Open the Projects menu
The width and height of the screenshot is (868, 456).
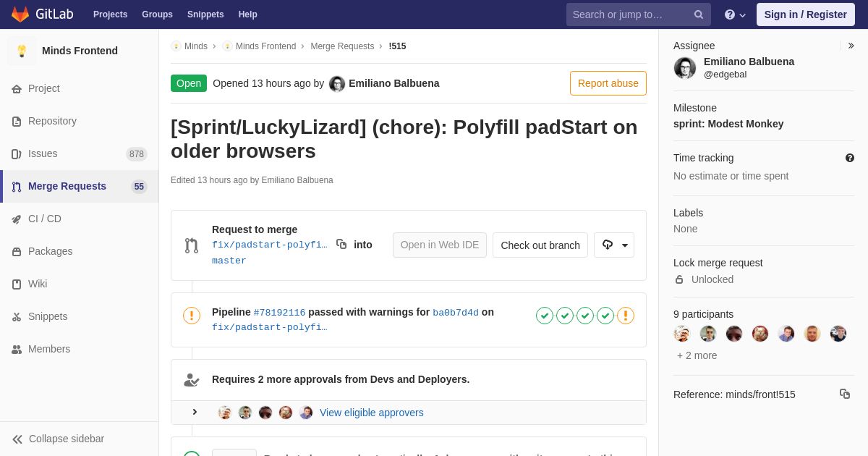click(x=110, y=14)
